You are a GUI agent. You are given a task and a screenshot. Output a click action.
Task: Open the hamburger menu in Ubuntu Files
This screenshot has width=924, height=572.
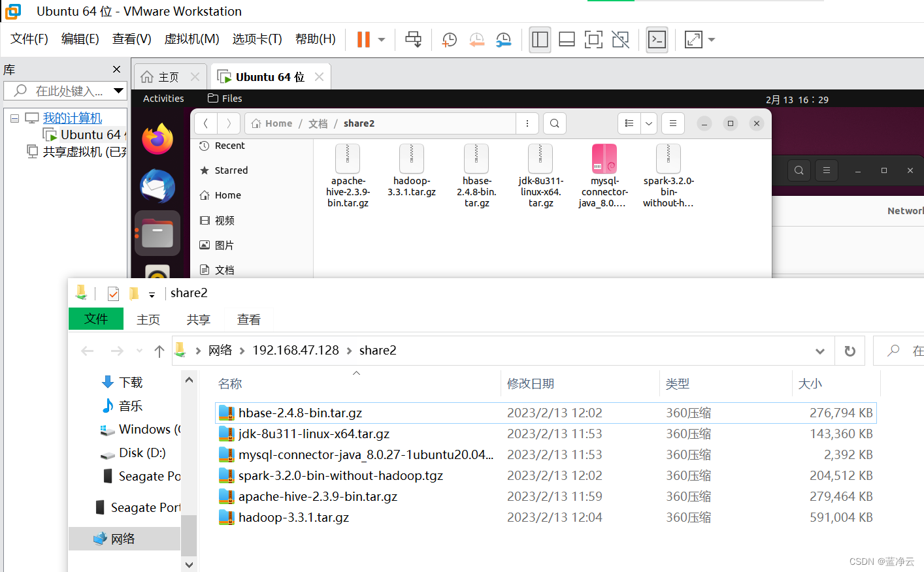[672, 123]
